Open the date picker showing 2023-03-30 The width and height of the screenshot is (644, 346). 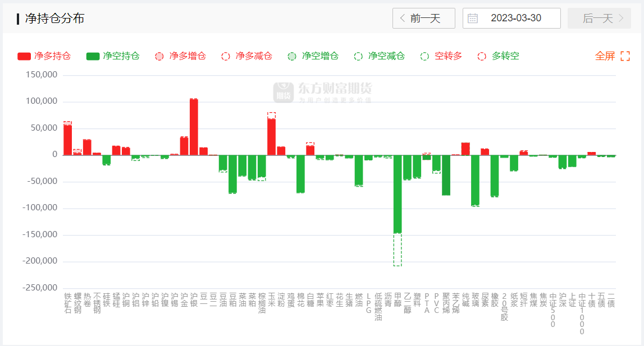click(515, 19)
